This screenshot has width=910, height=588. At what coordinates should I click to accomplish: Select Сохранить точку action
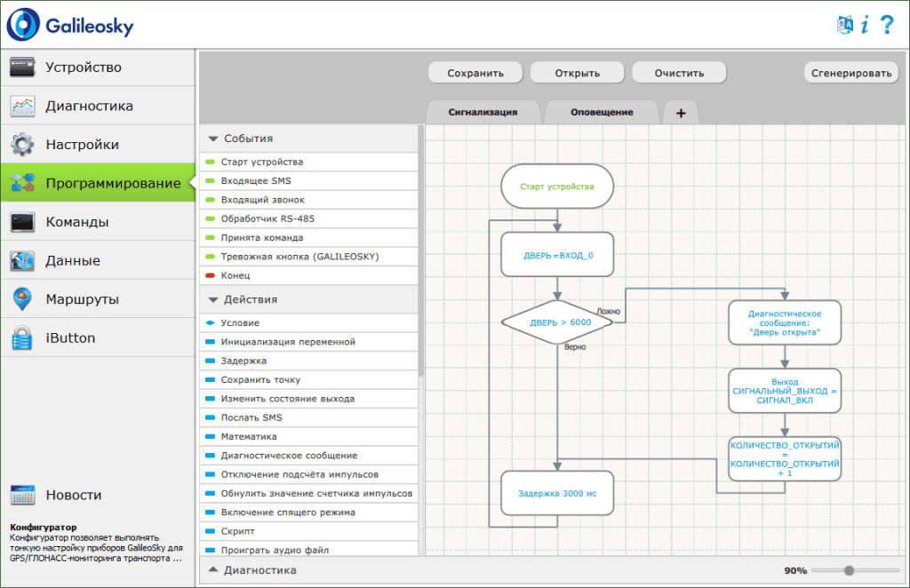click(x=308, y=380)
